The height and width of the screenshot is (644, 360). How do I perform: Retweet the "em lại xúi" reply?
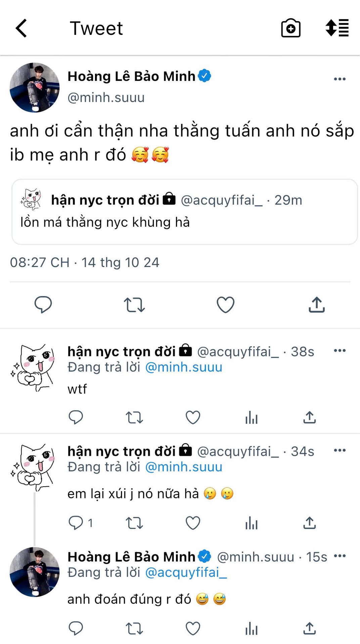[134, 523]
